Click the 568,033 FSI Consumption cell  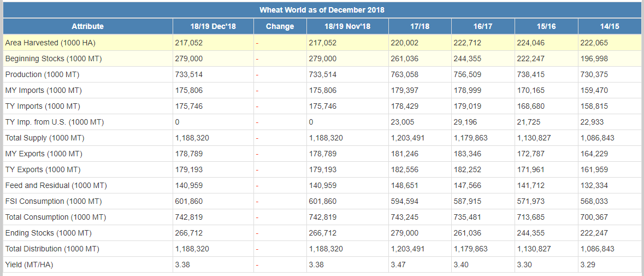click(x=594, y=201)
